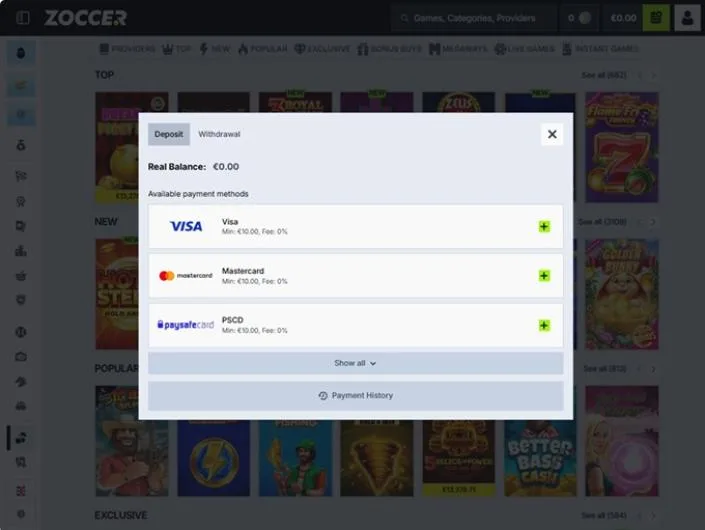Click the award ribbon sidebar icon
The width and height of the screenshot is (705, 530).
[21, 201]
